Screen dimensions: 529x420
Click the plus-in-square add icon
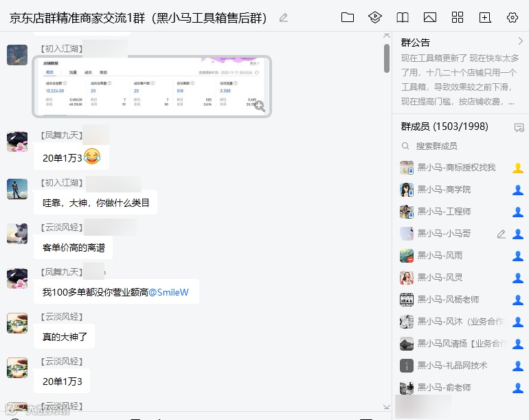point(485,17)
